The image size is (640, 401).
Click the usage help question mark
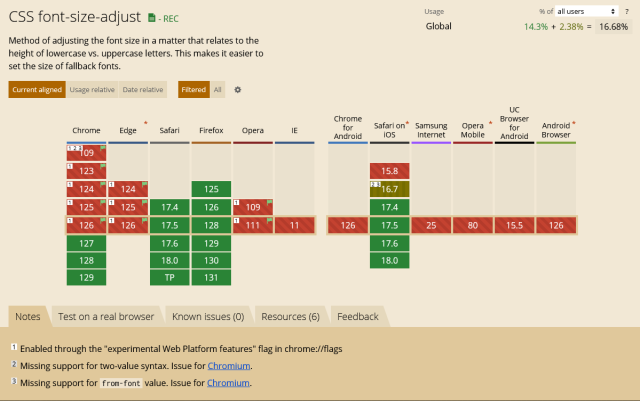[x=626, y=10]
